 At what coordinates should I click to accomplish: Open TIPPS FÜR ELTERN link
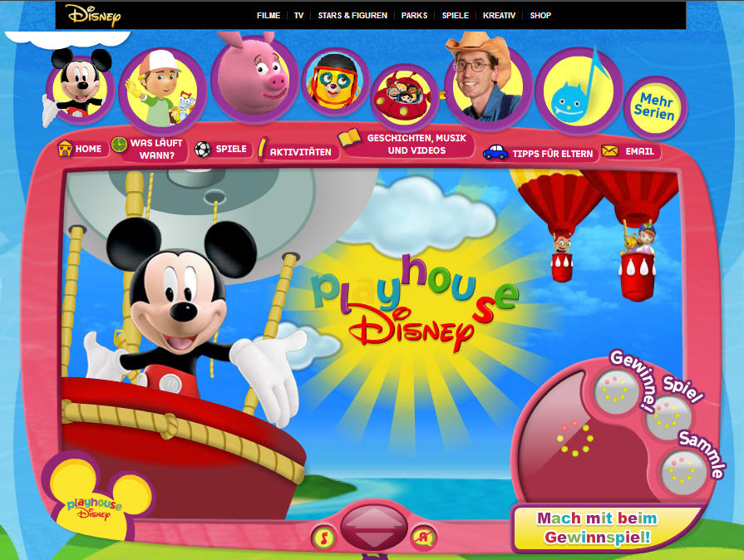click(x=553, y=154)
